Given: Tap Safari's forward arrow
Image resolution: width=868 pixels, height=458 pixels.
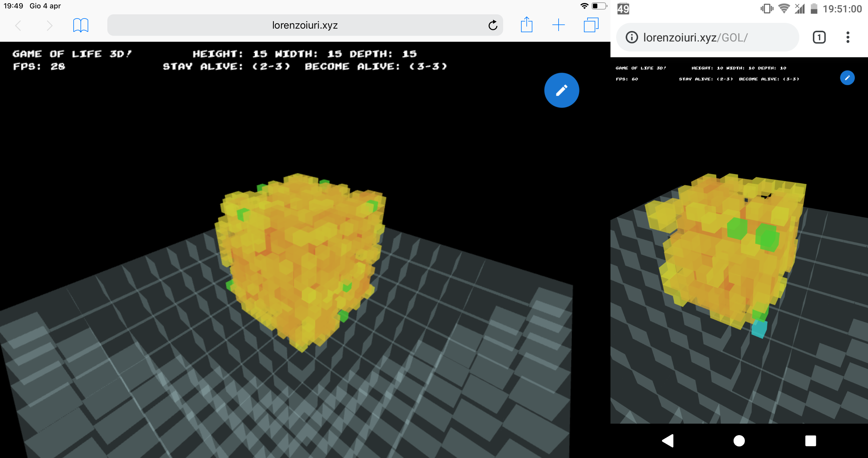Looking at the screenshot, I should tap(49, 25).
